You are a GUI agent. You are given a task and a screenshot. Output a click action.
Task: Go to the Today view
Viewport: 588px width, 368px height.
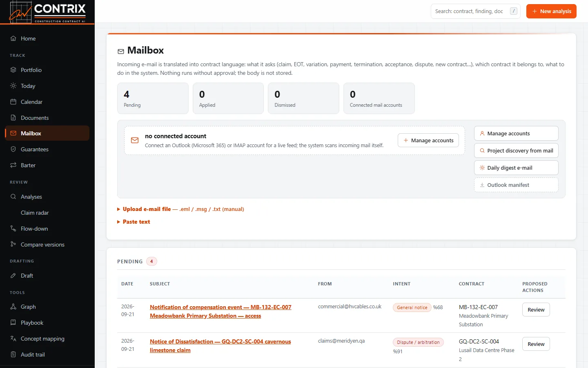coord(47,86)
